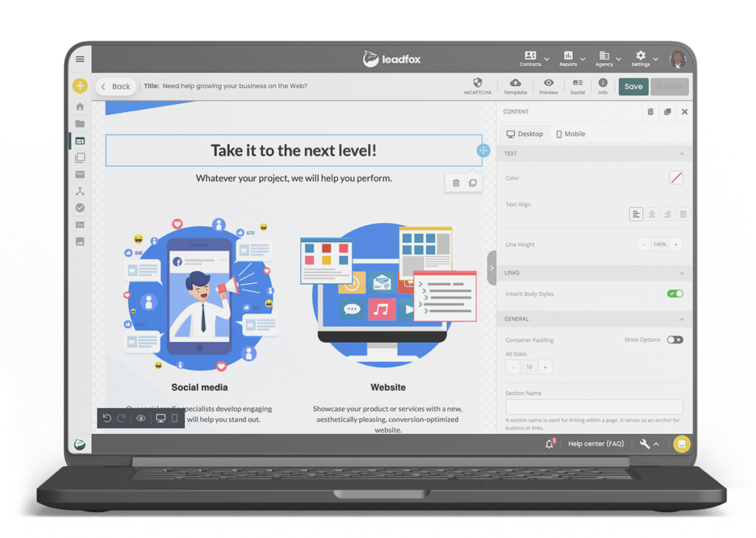756x538 pixels.
Task: Switch to mobile view in bottom toolbar
Action: [x=175, y=418]
